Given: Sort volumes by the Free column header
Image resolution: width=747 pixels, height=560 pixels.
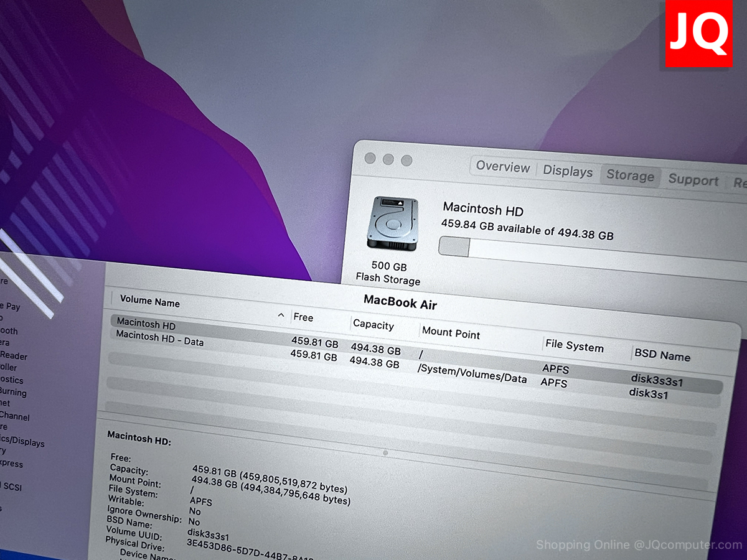Looking at the screenshot, I should coord(303,317).
